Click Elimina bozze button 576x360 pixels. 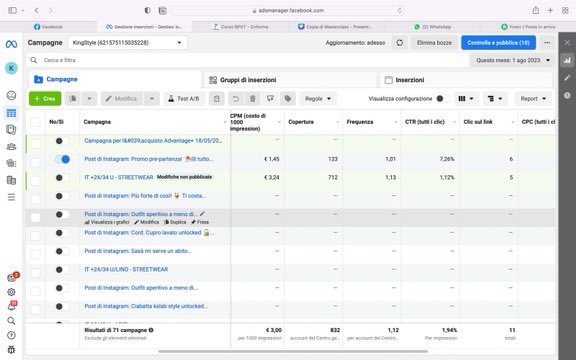[434, 43]
